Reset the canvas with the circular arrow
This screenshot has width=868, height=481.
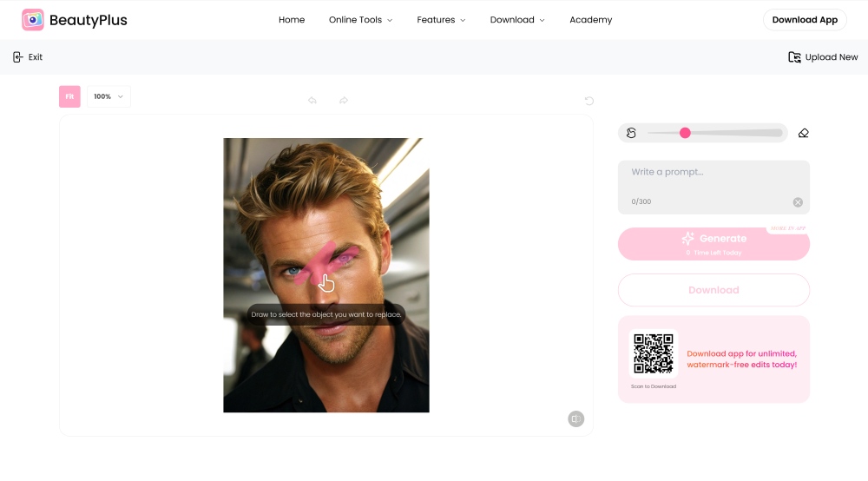tap(589, 101)
